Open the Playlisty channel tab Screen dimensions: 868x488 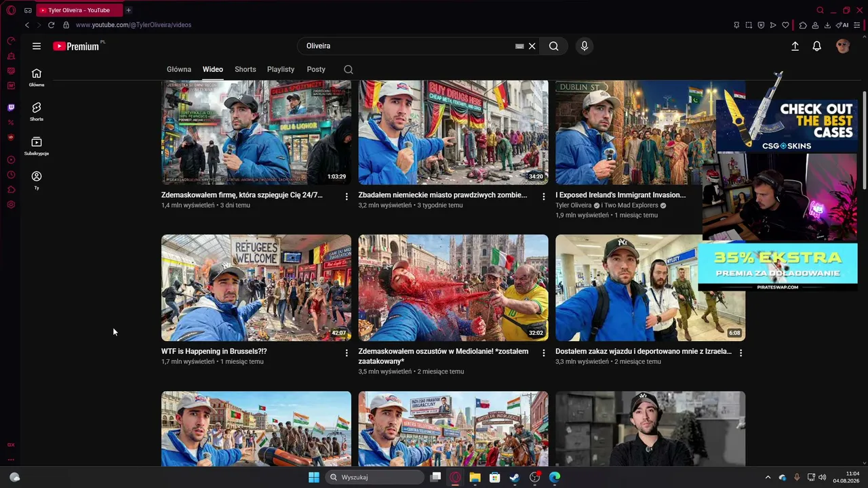click(281, 69)
